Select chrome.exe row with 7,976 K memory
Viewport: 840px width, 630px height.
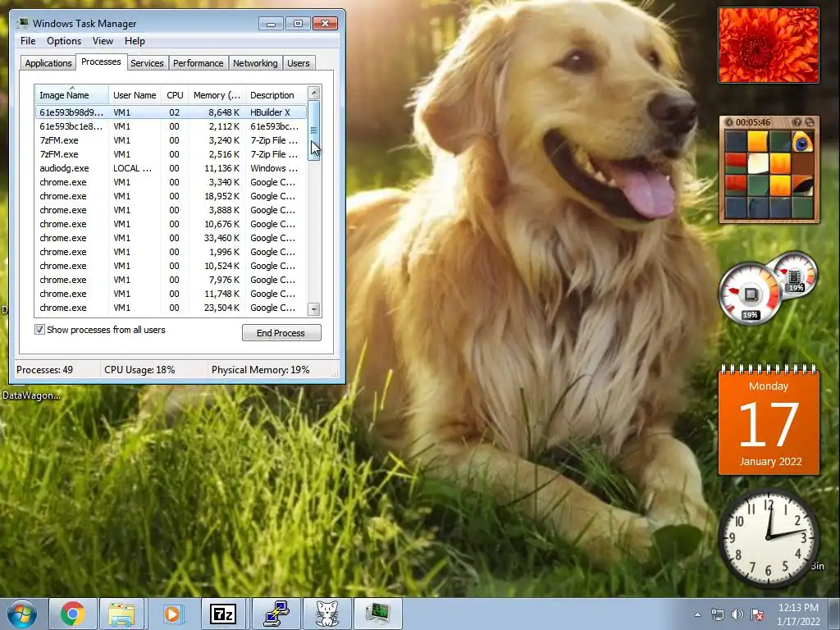(171, 280)
